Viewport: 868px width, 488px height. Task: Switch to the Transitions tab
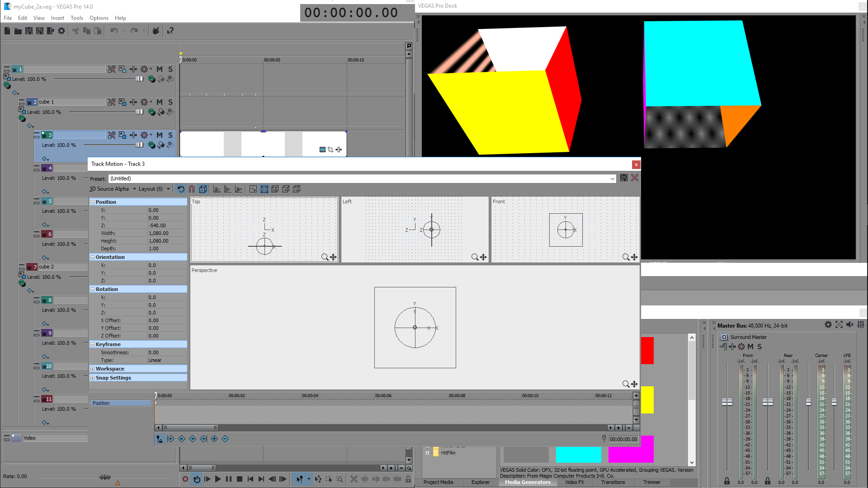coord(613,482)
